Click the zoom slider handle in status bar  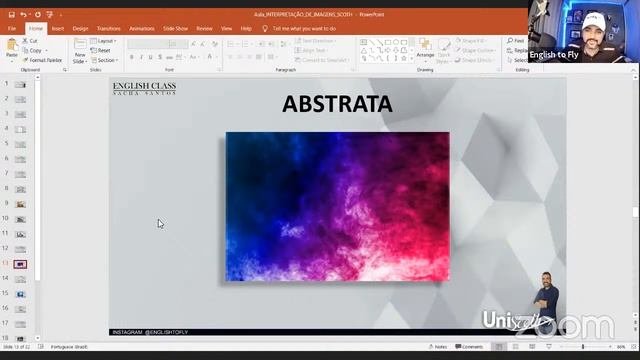click(x=583, y=347)
